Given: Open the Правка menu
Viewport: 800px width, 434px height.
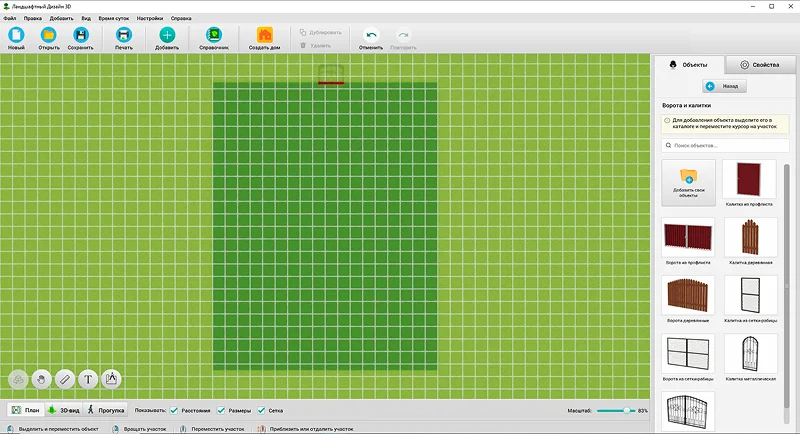Looking at the screenshot, I should [33, 18].
